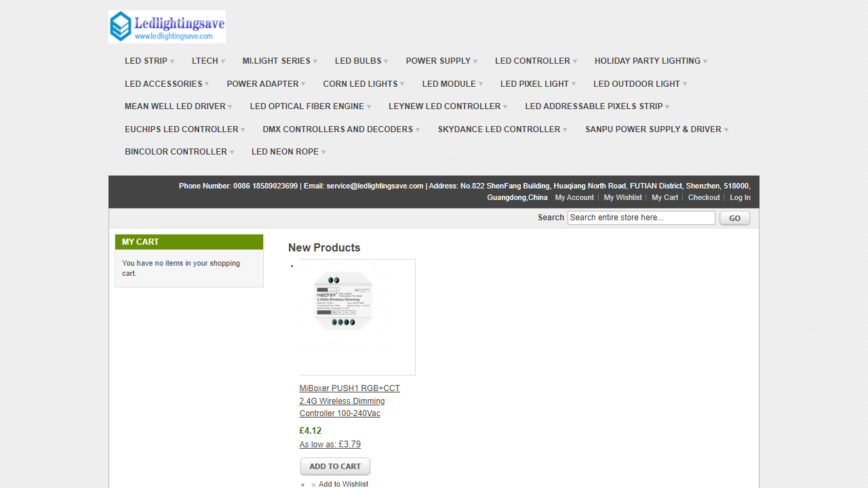This screenshot has height=488, width=868.
Task: Click the GO search button
Action: pyautogui.click(x=734, y=218)
